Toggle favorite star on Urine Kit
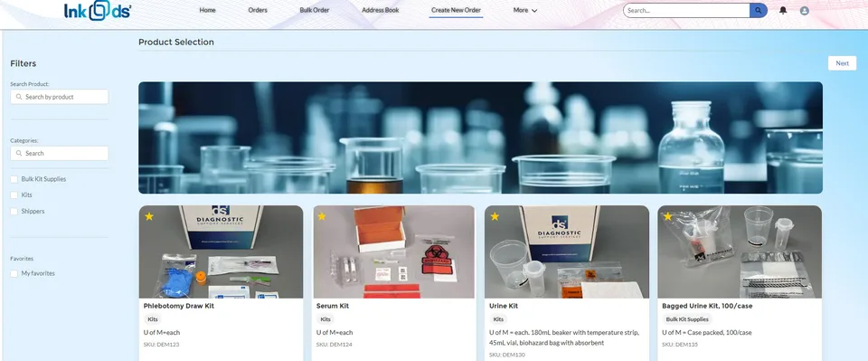The height and width of the screenshot is (361, 868). (495, 216)
